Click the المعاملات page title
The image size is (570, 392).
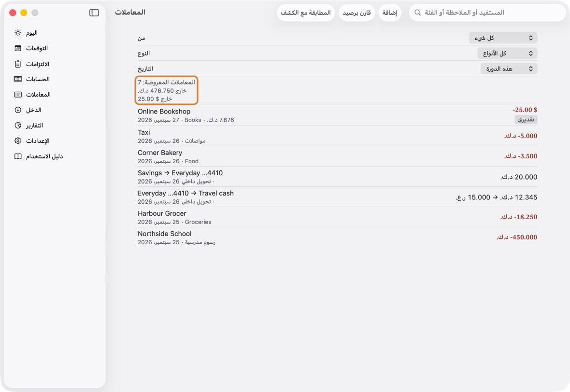[x=130, y=13]
